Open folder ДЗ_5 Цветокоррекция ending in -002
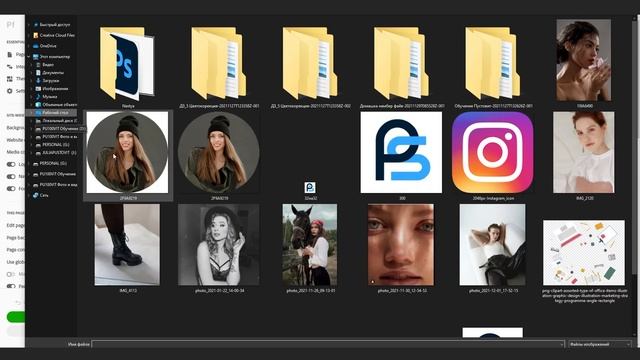640x360 pixels. [x=310, y=63]
